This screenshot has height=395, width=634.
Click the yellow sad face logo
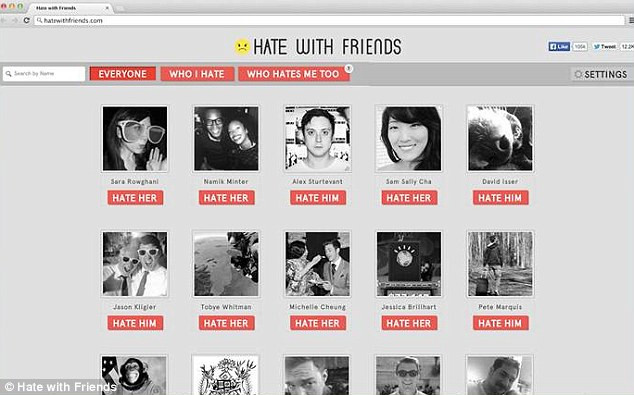(x=242, y=47)
